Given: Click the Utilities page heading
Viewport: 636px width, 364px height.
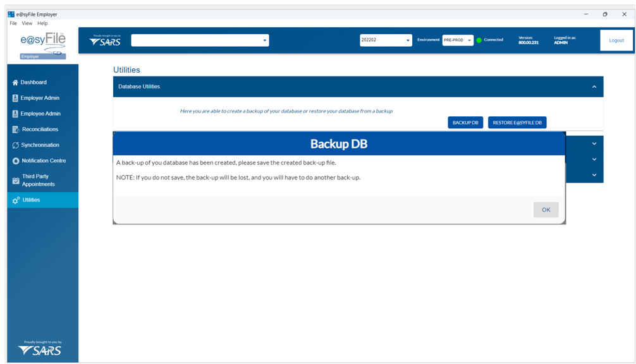Looking at the screenshot, I should [x=126, y=70].
